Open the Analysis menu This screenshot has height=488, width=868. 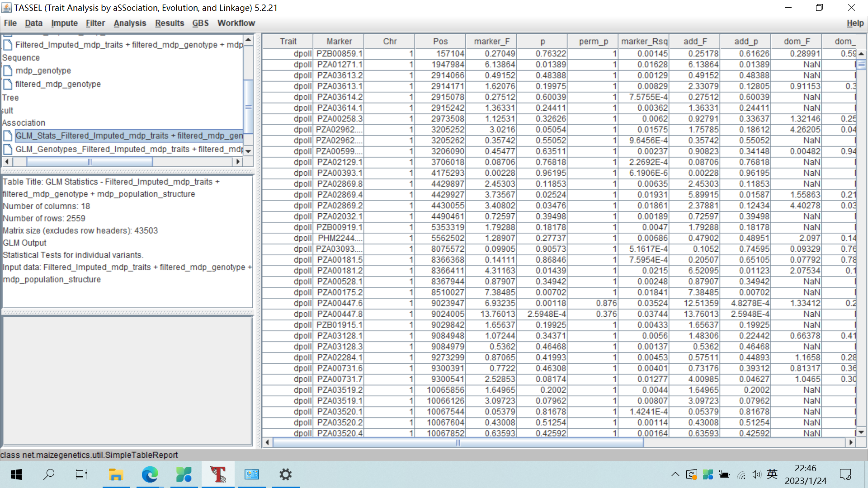pos(130,23)
